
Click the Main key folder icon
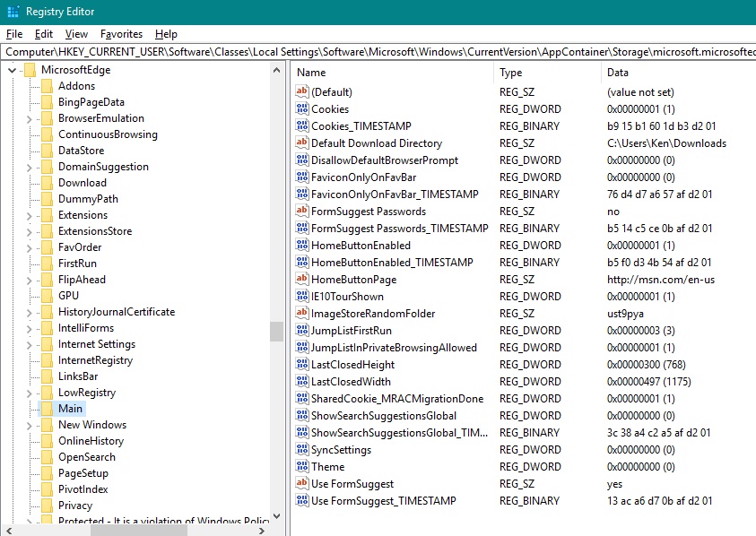pyautogui.click(x=47, y=408)
